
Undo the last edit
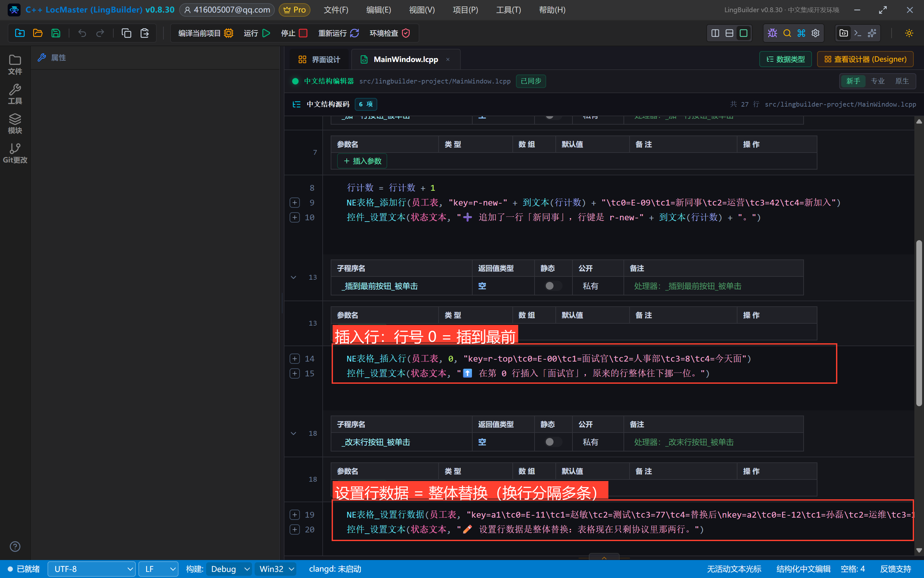(82, 33)
